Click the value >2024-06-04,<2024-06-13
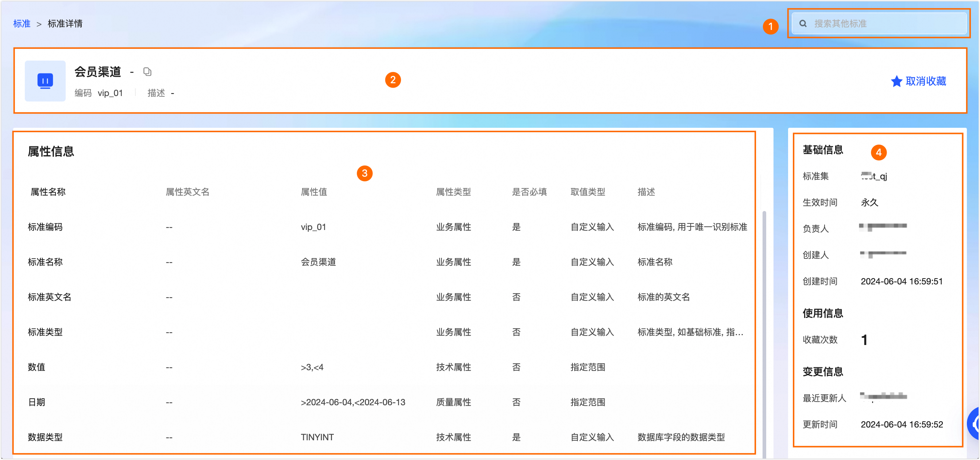Screen dimensions: 980x460 (x=353, y=402)
